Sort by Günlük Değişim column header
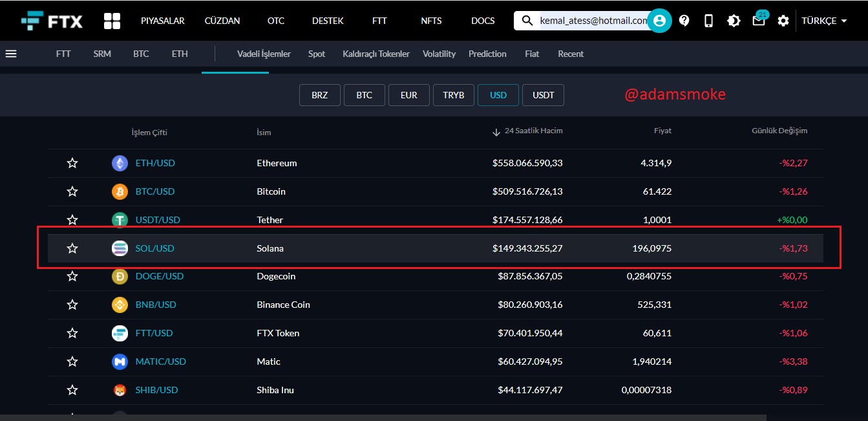868x421 pixels. [x=779, y=131]
